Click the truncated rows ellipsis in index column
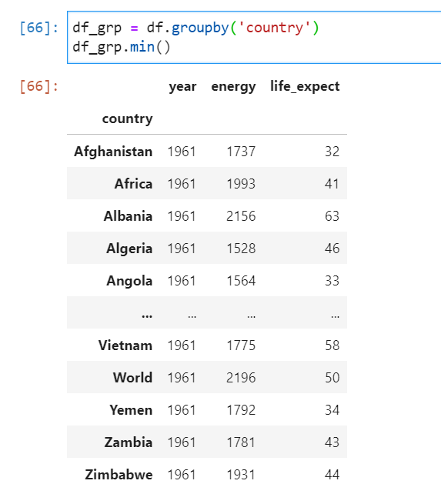 pos(147,315)
